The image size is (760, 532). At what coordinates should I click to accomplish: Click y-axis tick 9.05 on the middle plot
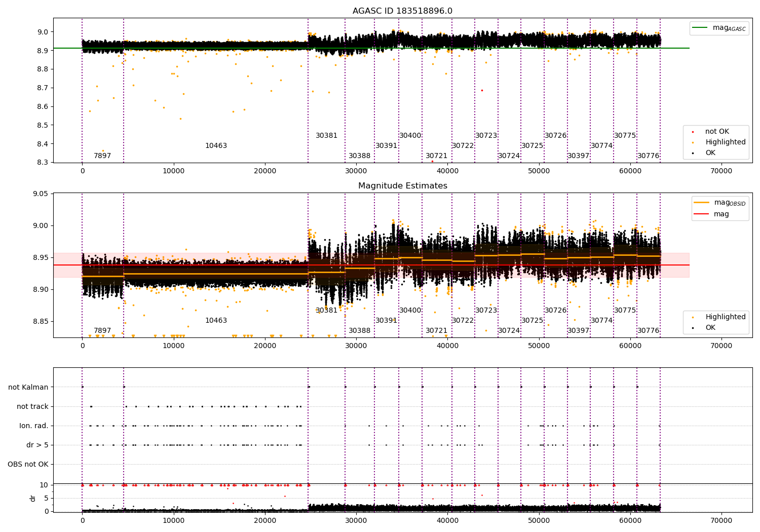[x=41, y=194]
